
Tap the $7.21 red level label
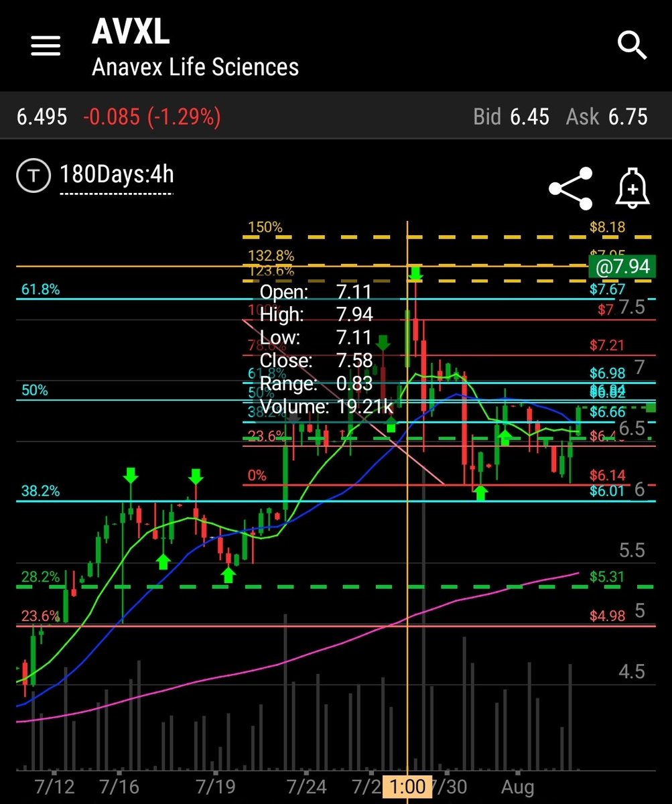(608, 345)
